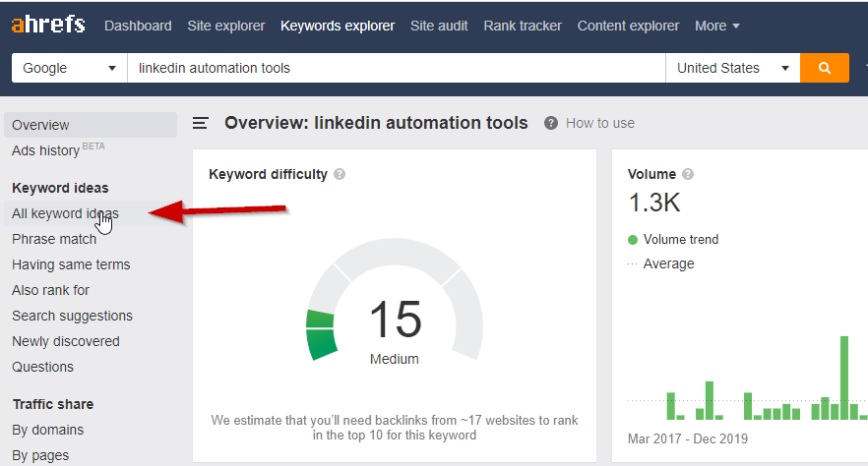The height and width of the screenshot is (466, 868).
Task: Open Keywords explorer tab
Action: point(338,26)
